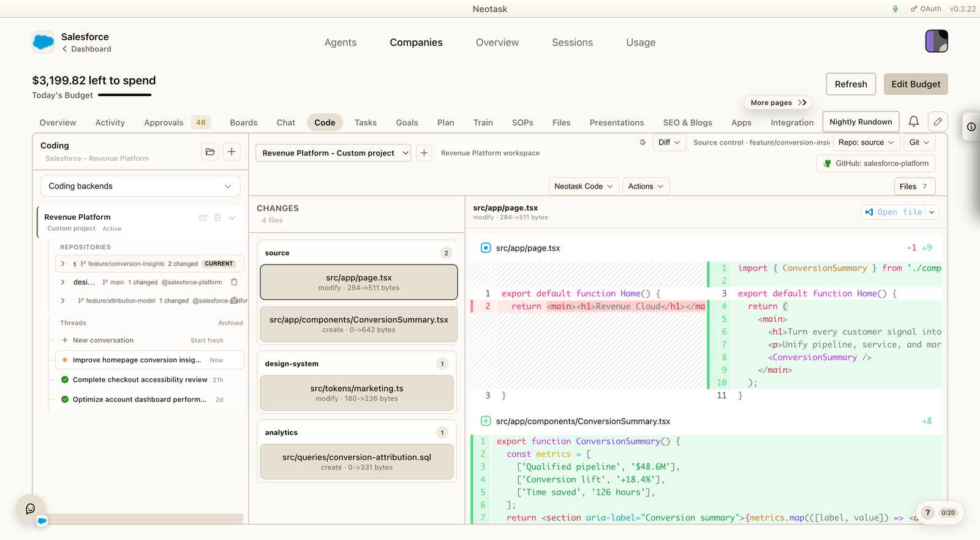The height and width of the screenshot is (540, 980).
Task: Click the Edit Budget button
Action: click(x=916, y=84)
